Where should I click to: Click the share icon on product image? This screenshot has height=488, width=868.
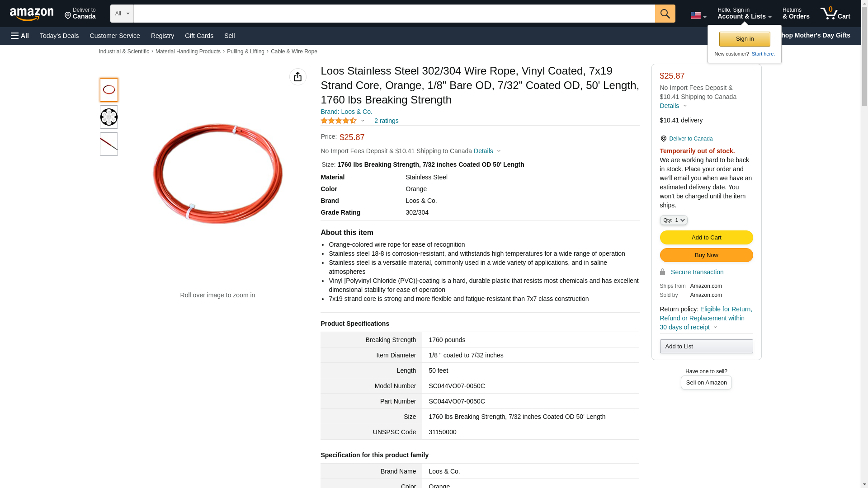coord(297,77)
